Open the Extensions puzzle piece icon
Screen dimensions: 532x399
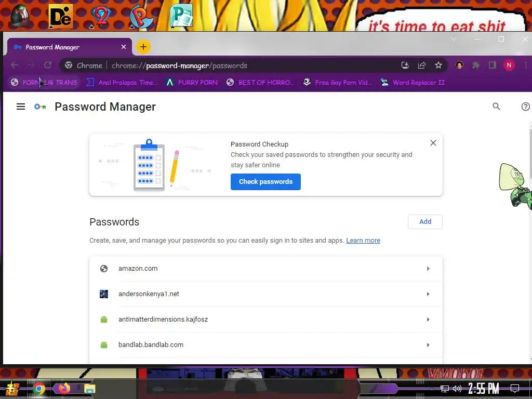pos(476,65)
